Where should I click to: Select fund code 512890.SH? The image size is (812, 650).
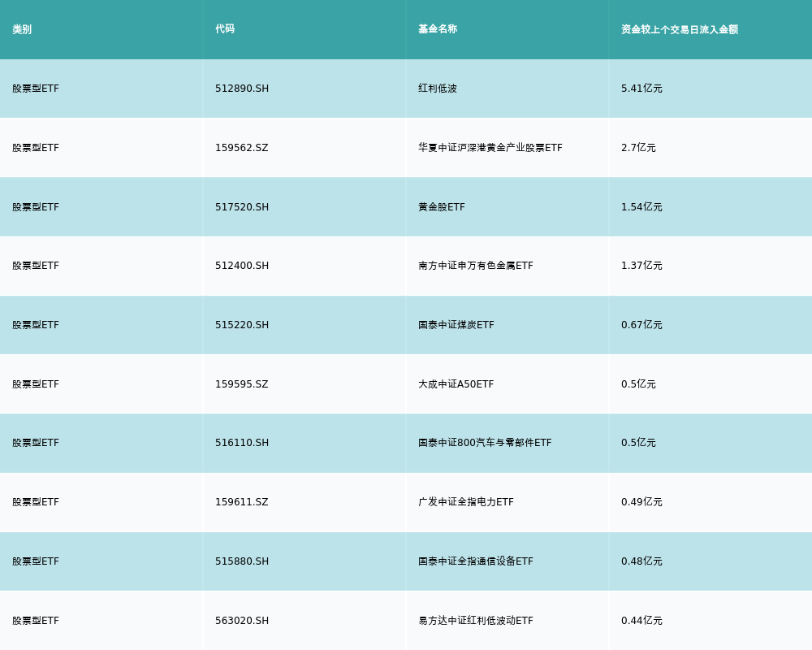coord(242,89)
